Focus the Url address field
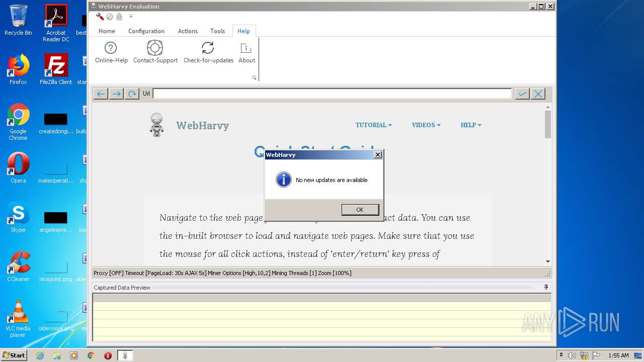 tap(332, 94)
